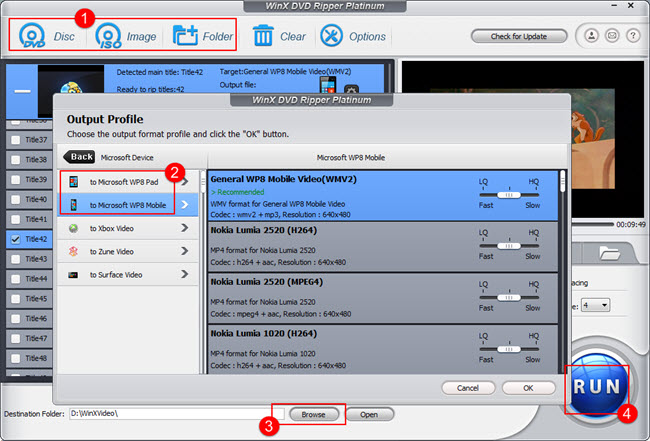This screenshot has height=441, width=650.
Task: Open the user registration icon
Action: pyautogui.click(x=591, y=36)
